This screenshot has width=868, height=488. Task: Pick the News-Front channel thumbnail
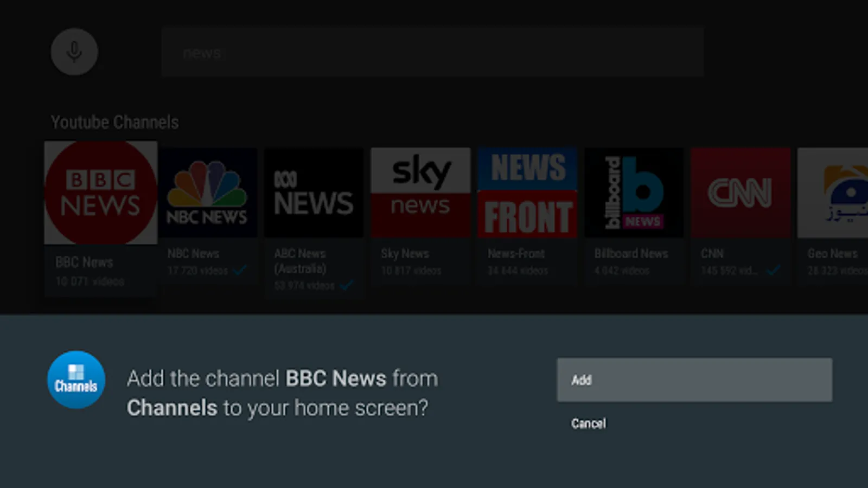pos(527,192)
